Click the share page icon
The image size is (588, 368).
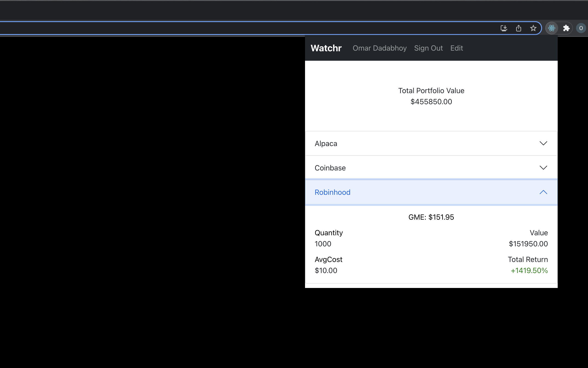[518, 28]
